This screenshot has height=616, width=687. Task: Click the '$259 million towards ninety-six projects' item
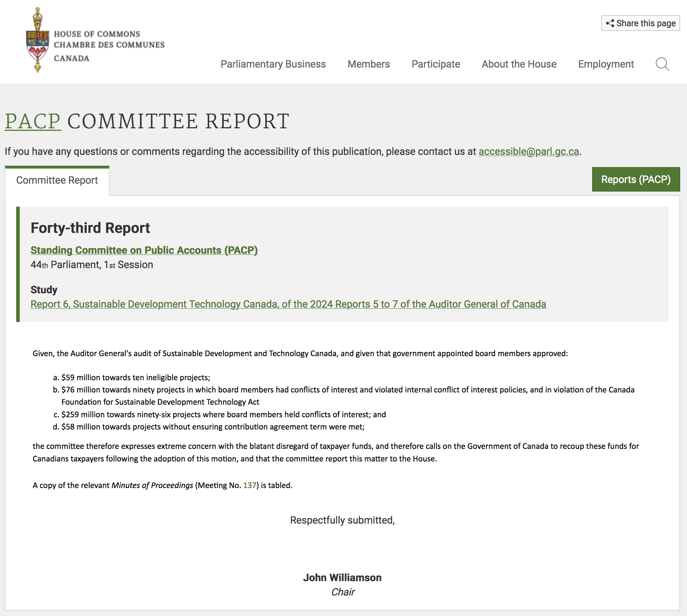click(223, 414)
